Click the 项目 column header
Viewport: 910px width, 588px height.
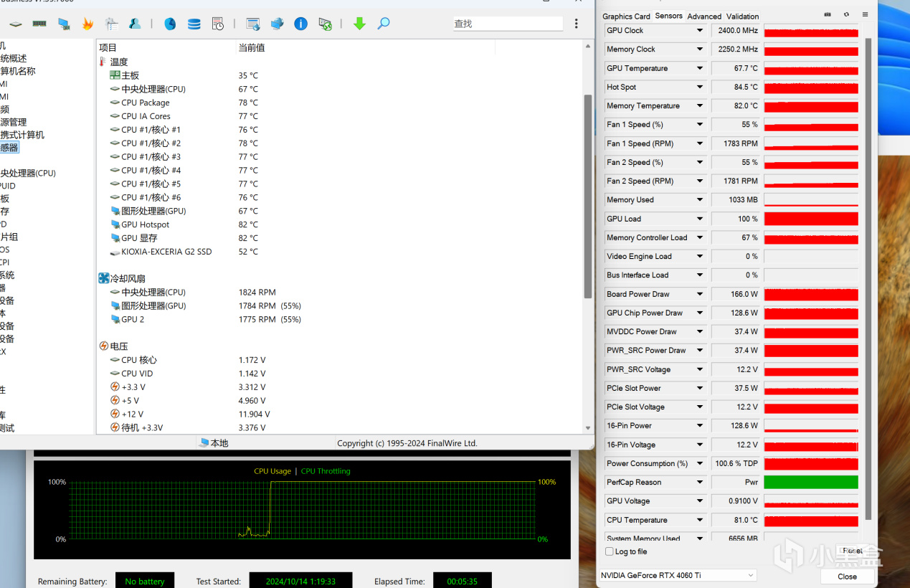pyautogui.click(x=108, y=47)
